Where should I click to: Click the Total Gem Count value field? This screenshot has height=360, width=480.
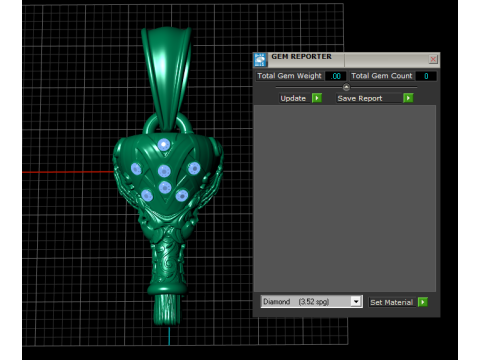tap(426, 76)
